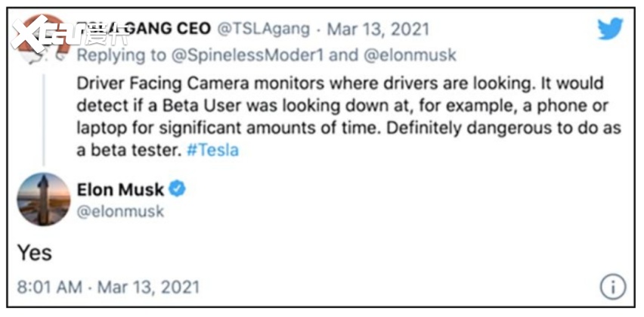Click the @elonmusk handle under the name
This screenshot has width=644, height=317.
click(120, 211)
